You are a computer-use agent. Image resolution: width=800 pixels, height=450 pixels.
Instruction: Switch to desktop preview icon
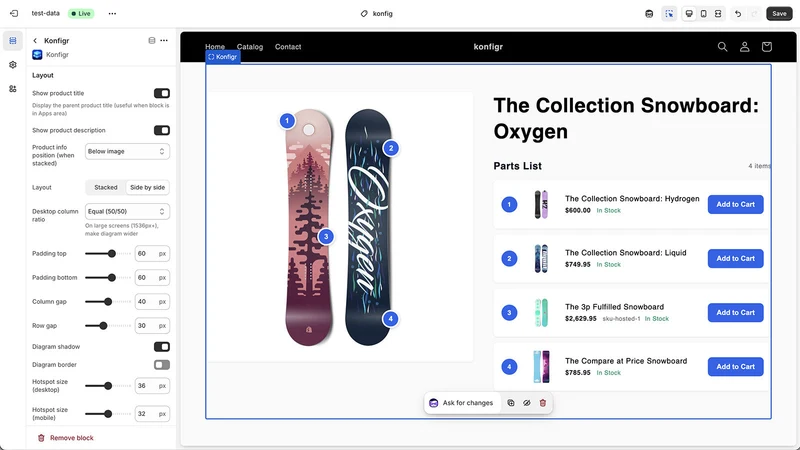689,14
